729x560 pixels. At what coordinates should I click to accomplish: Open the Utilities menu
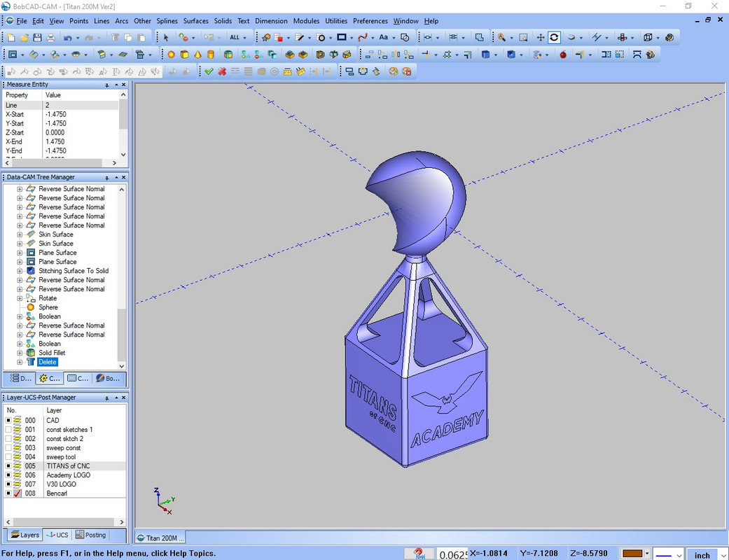[336, 21]
